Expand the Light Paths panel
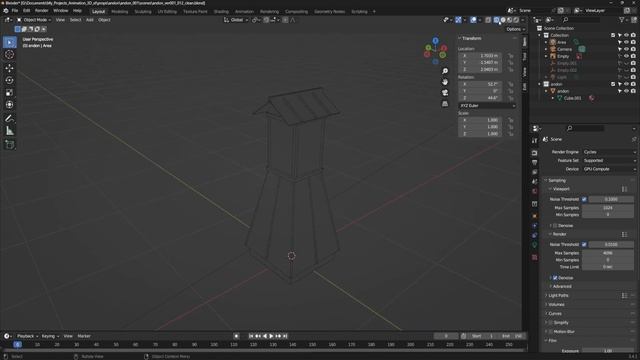The height and width of the screenshot is (360, 640). [x=558, y=296]
